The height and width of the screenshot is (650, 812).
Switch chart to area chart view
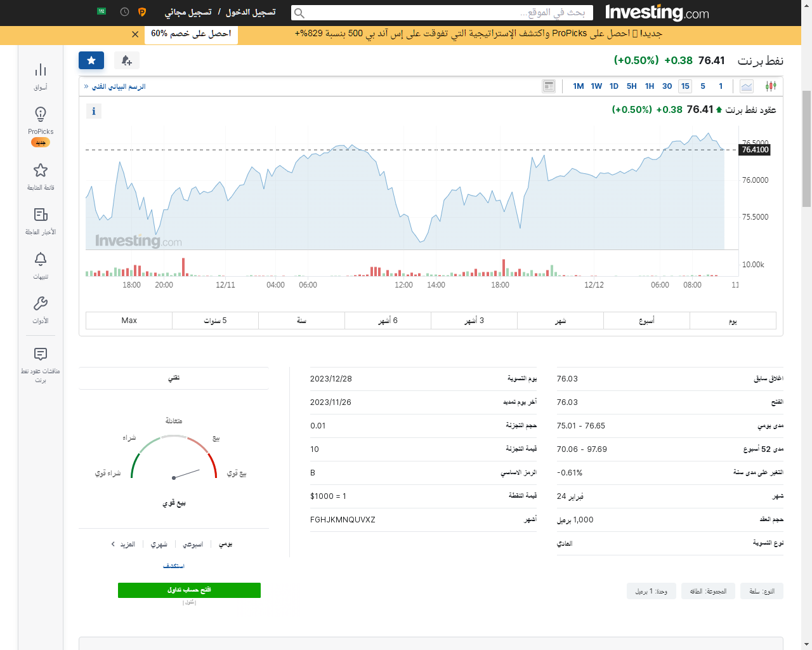pyautogui.click(x=747, y=86)
